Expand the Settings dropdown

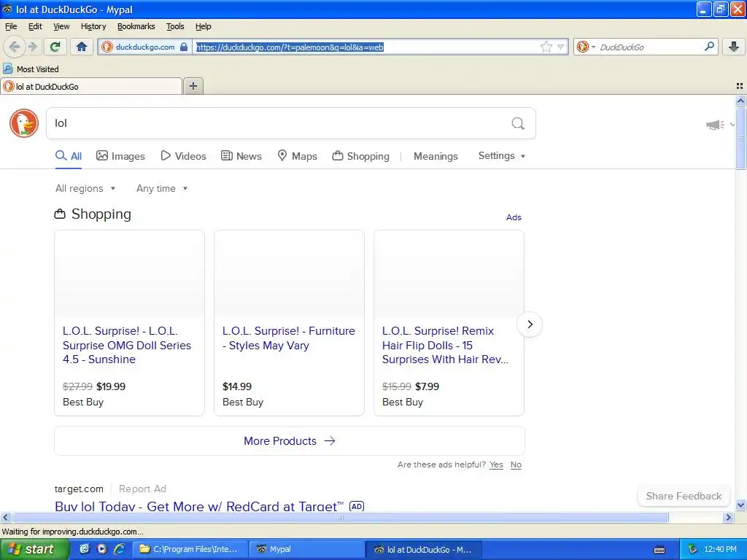[x=502, y=156]
